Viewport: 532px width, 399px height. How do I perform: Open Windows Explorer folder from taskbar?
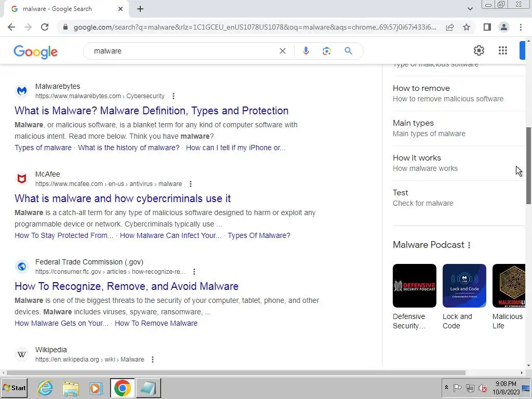click(71, 388)
